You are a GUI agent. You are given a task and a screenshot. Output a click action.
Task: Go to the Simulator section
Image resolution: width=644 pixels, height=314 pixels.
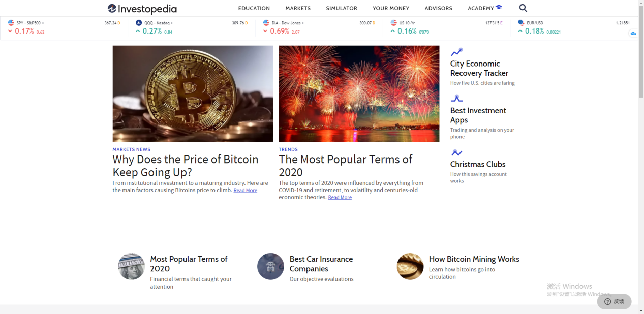pyautogui.click(x=342, y=8)
